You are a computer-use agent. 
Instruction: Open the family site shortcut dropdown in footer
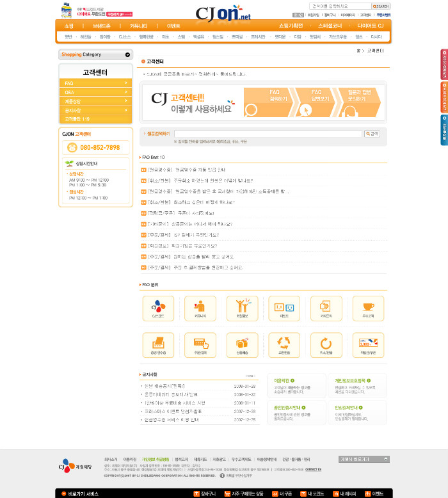point(364,459)
